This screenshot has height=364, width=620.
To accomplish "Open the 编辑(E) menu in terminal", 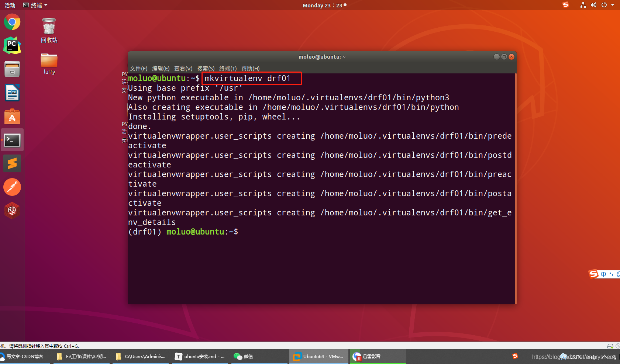I will click(x=161, y=69).
